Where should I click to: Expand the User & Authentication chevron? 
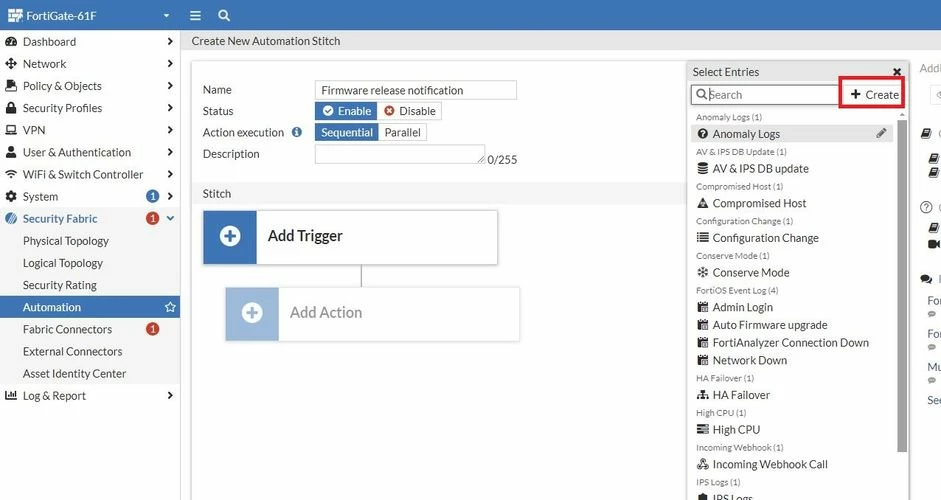170,152
